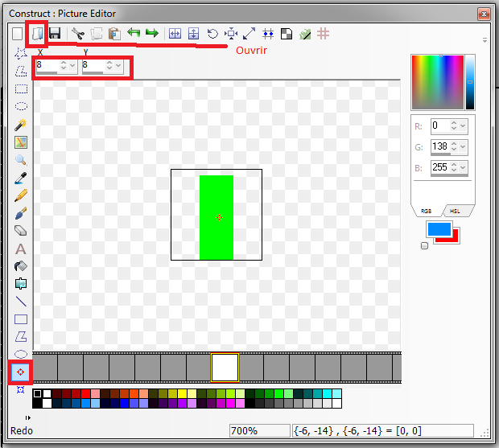Select the magic wand tool
Screen dimensions: 499x448
[21, 125]
